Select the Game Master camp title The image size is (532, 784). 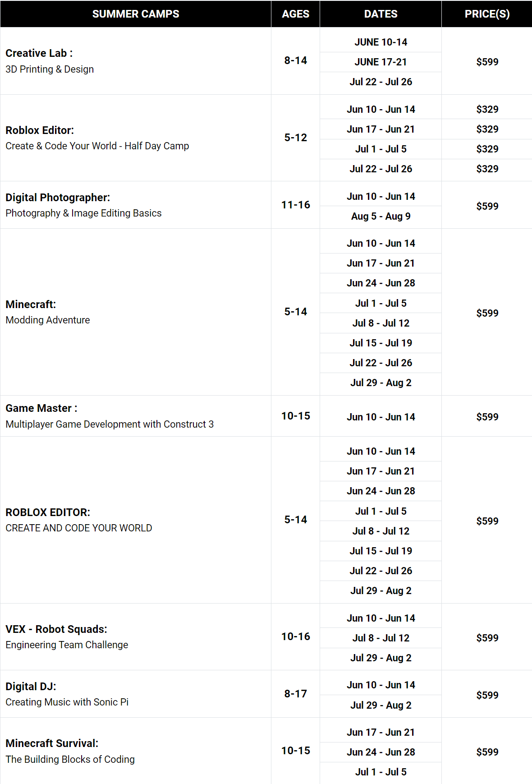click(41, 408)
